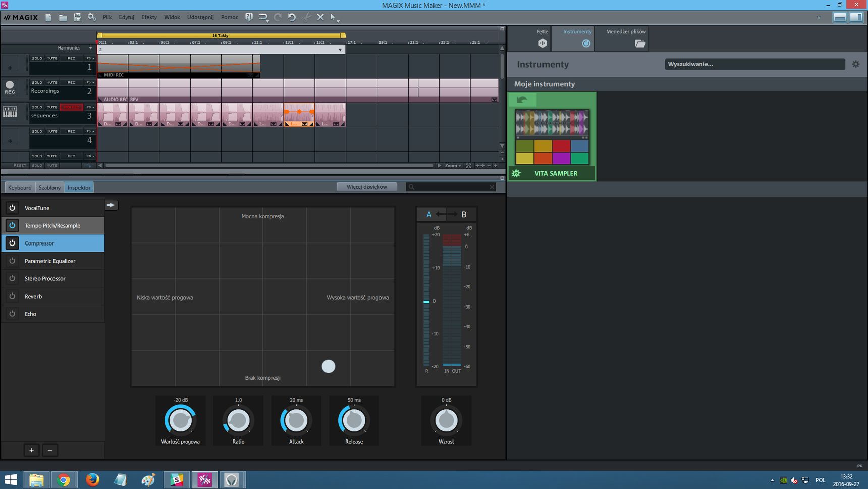This screenshot has height=489, width=868.
Task: Click the Więcej dźwięków button
Action: [x=367, y=187]
